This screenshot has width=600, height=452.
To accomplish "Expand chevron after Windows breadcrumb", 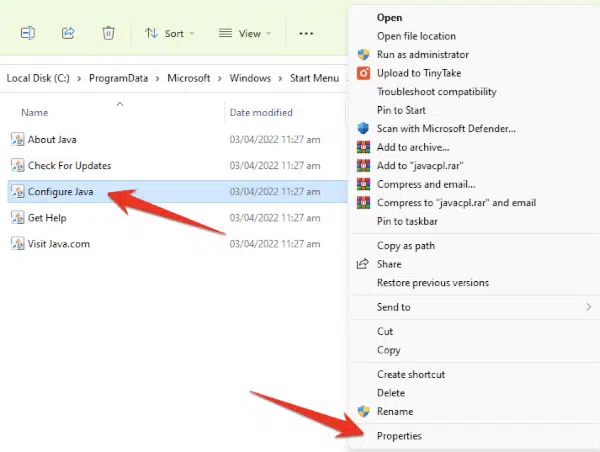I will click(x=280, y=78).
